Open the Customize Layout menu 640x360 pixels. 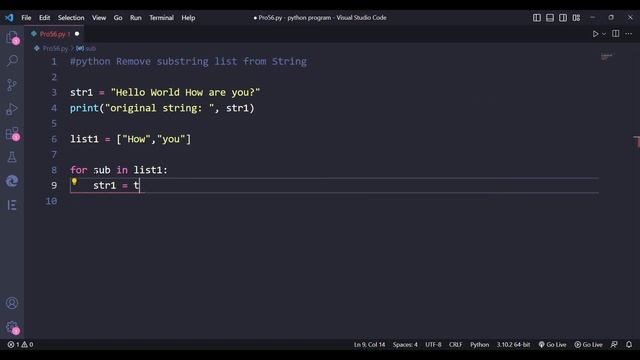pos(576,18)
